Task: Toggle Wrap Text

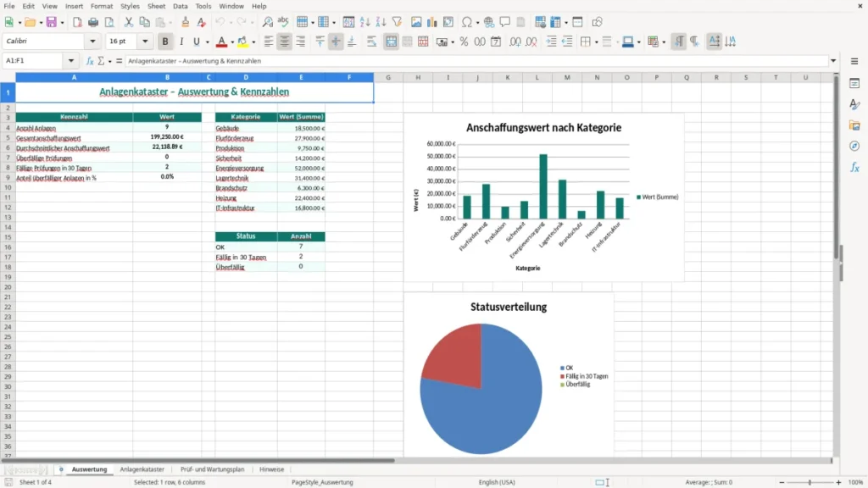Action: (371, 42)
